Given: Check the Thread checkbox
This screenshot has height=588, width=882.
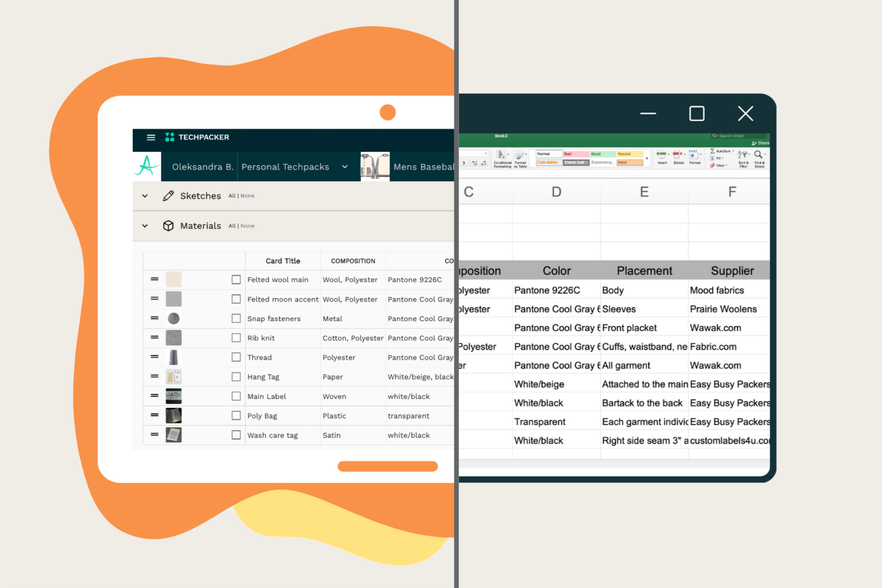Looking at the screenshot, I should coord(236,357).
